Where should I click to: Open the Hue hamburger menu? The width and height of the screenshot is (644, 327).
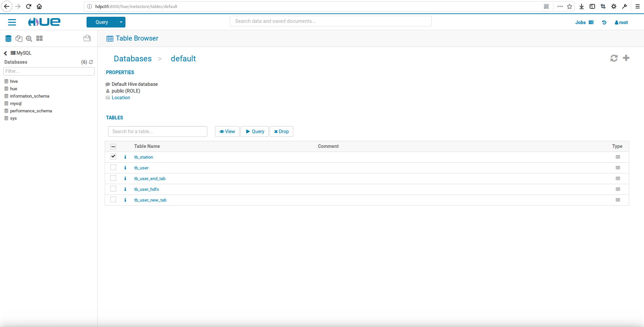pyautogui.click(x=12, y=22)
